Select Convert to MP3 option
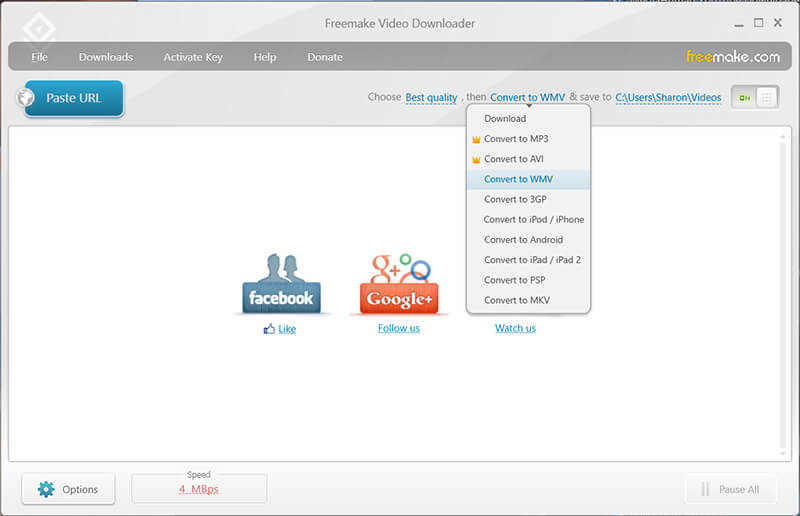The width and height of the screenshot is (800, 516). [528, 139]
